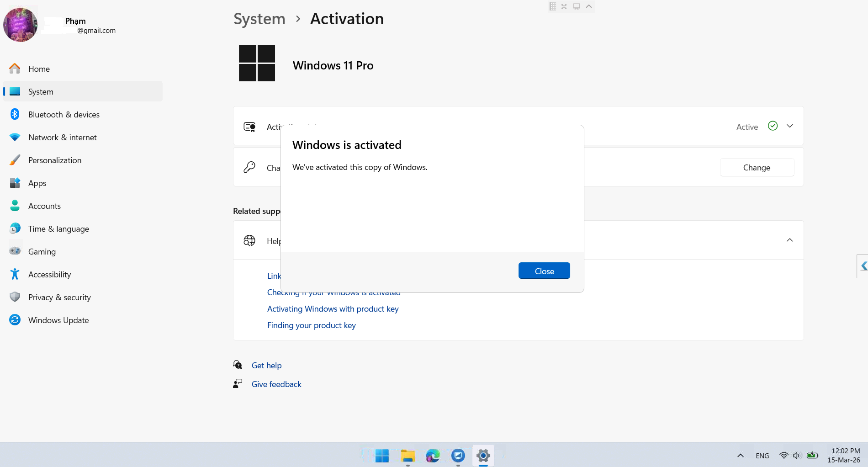Expand the side panel arrow on right edge
This screenshot has height=467, width=868.
[863, 266]
